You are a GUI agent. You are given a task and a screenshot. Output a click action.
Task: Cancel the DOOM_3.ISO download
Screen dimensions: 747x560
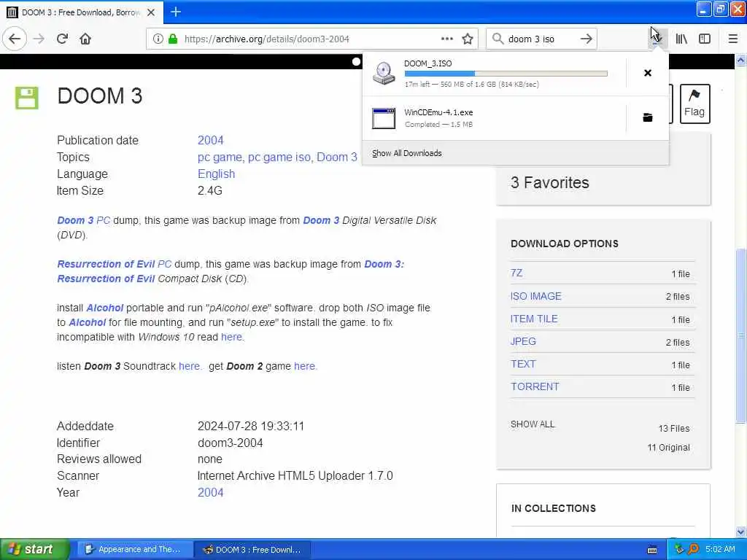(x=648, y=73)
